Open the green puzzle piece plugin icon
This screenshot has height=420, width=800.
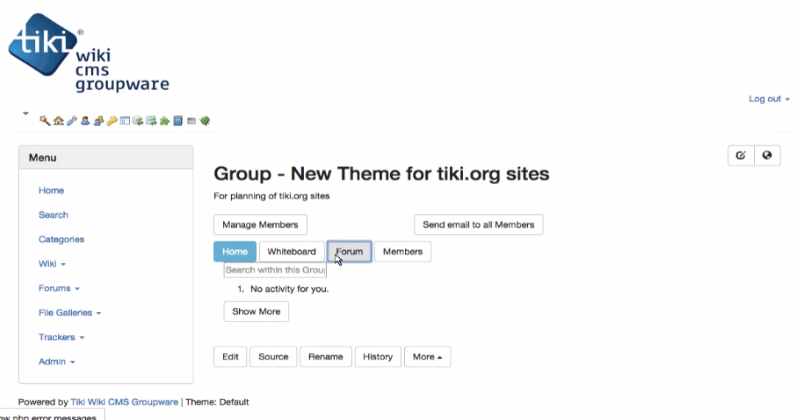pyautogui.click(x=165, y=121)
